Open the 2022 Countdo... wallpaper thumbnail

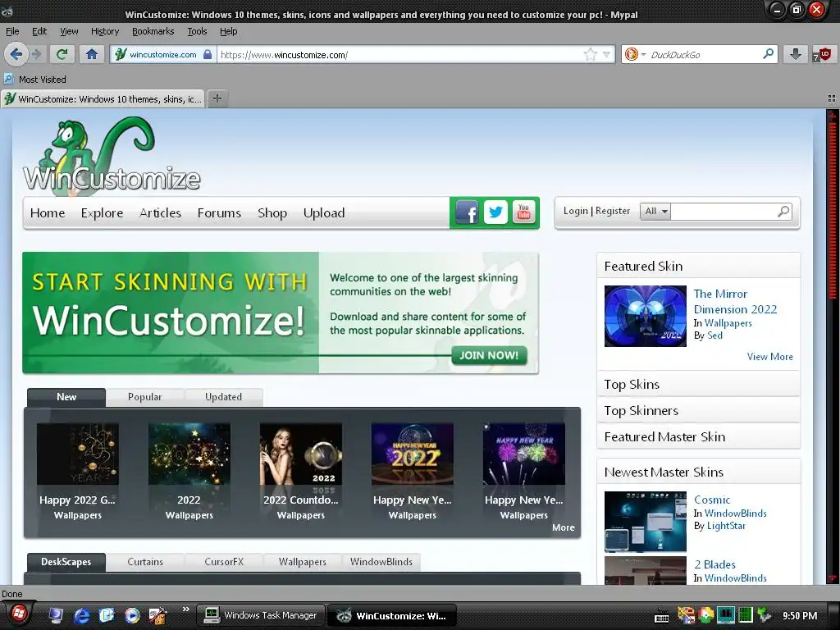click(x=300, y=454)
